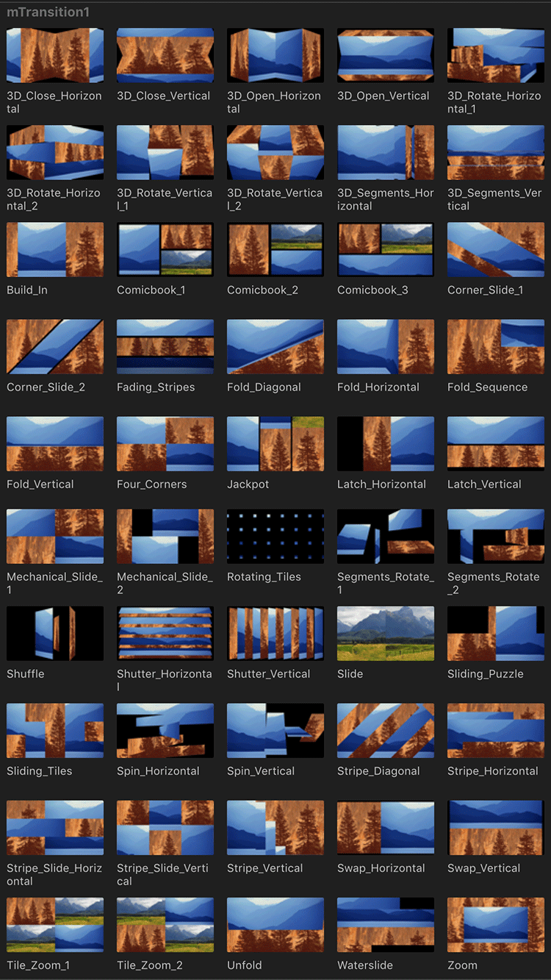Pick the Fold_Horizontal transition thumbnail
Screen dimensions: 551x980
(x=386, y=346)
